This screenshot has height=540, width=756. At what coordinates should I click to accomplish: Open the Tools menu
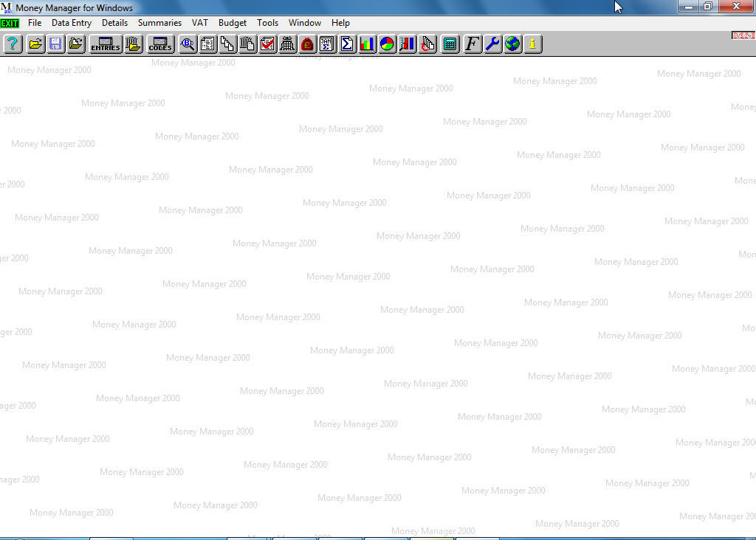(x=267, y=23)
